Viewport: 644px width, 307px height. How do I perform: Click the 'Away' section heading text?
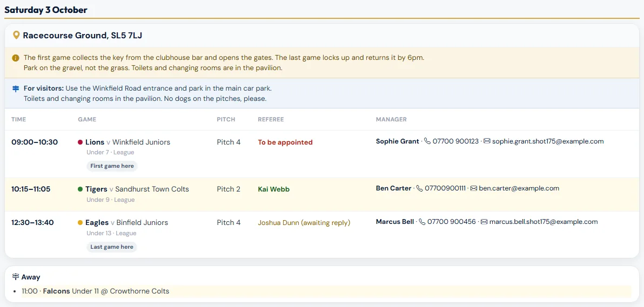(31, 277)
